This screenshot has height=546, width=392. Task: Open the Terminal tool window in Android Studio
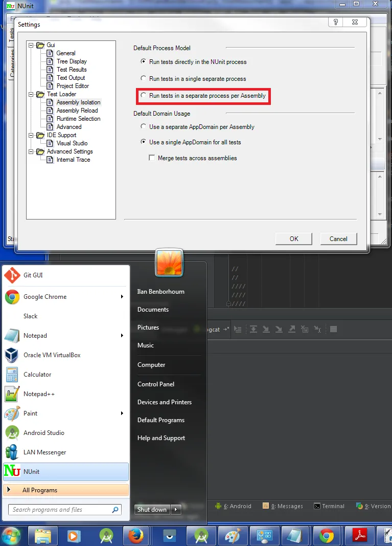[329, 506]
